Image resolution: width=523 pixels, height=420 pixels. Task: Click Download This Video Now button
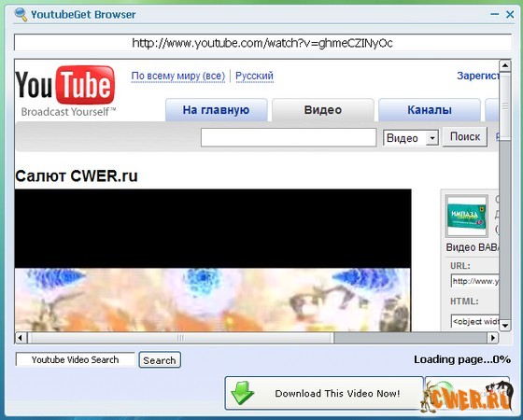tap(324, 393)
